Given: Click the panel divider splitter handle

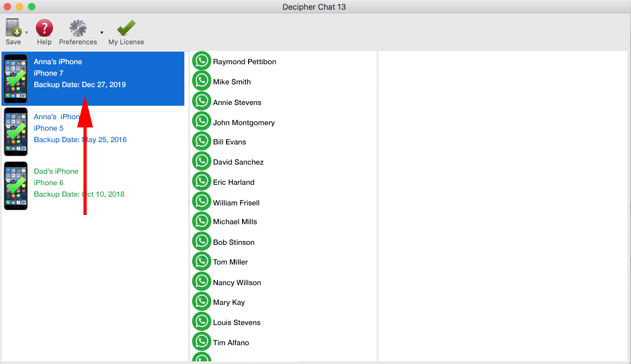Looking at the screenshot, I should tap(188, 203).
